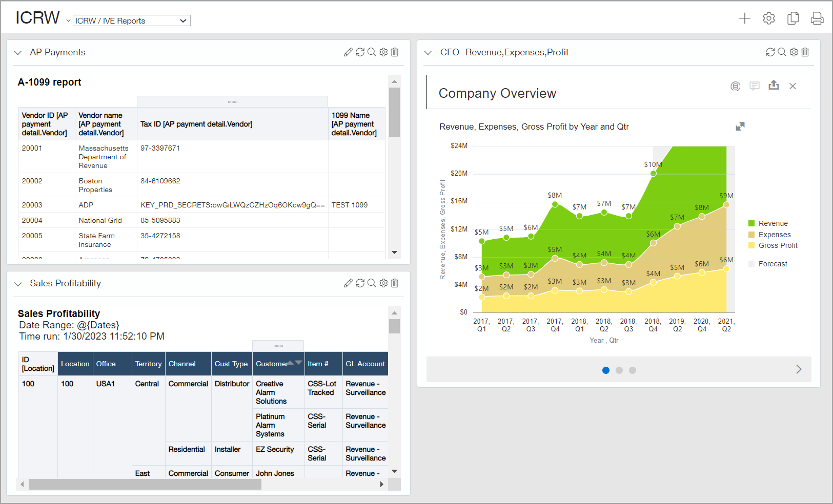Export the Company Overview report
This screenshot has width=833, height=504.
pyautogui.click(x=774, y=86)
